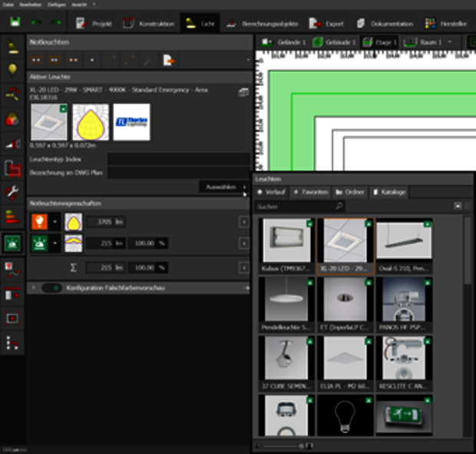Screen dimensions: 476x454
Task: Expand the Konfiguration Falschfarbenvorschau section
Action: click(x=34, y=287)
